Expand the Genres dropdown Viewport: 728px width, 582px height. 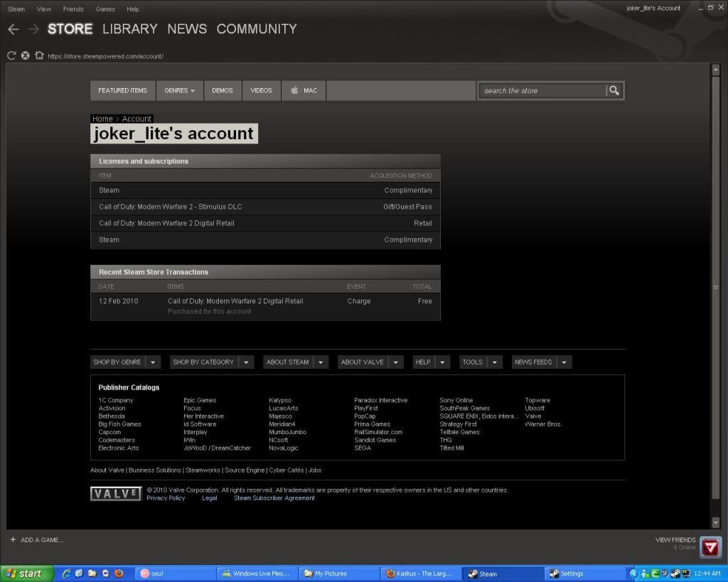(180, 90)
